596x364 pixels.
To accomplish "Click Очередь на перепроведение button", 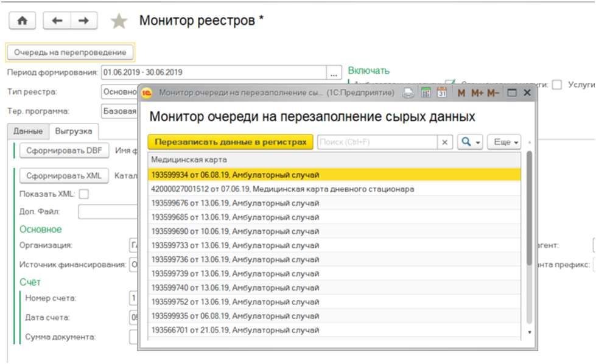I will 71,52.
